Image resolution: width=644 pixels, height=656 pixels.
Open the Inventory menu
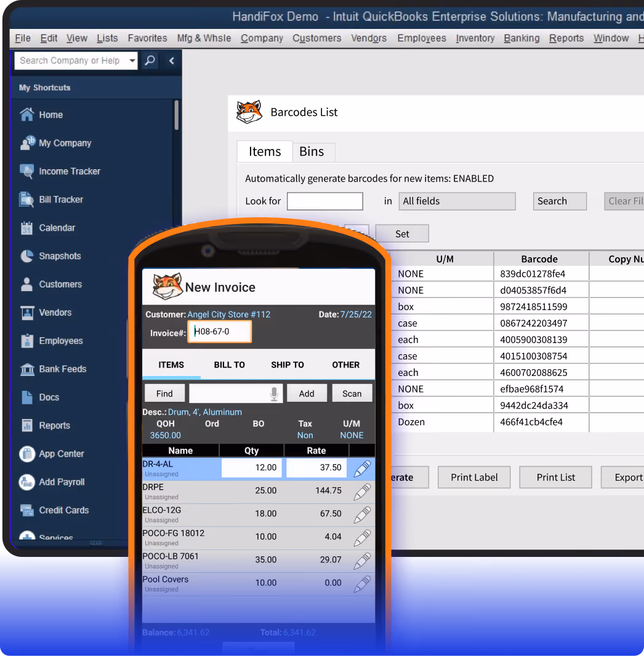(x=475, y=38)
